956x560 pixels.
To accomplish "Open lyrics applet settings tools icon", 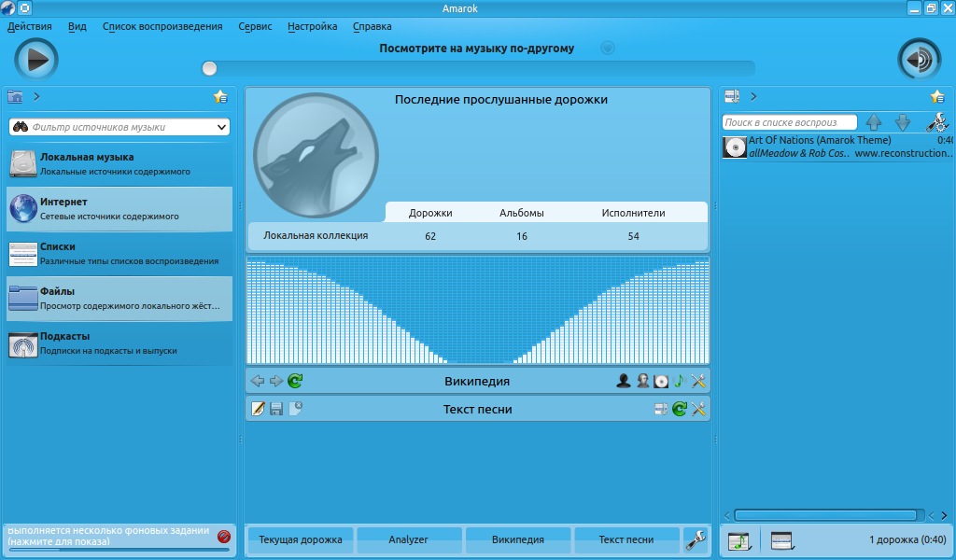I will click(x=698, y=409).
